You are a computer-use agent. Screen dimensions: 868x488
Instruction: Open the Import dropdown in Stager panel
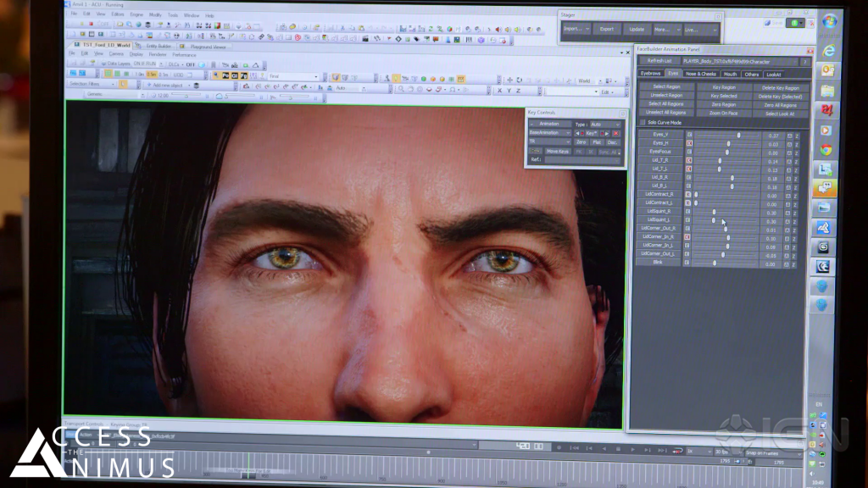[x=576, y=30]
